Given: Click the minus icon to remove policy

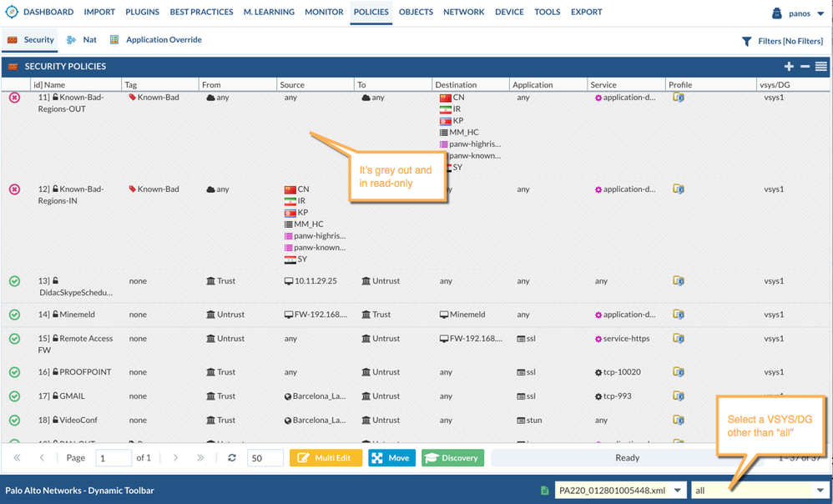Looking at the screenshot, I should click(x=805, y=67).
